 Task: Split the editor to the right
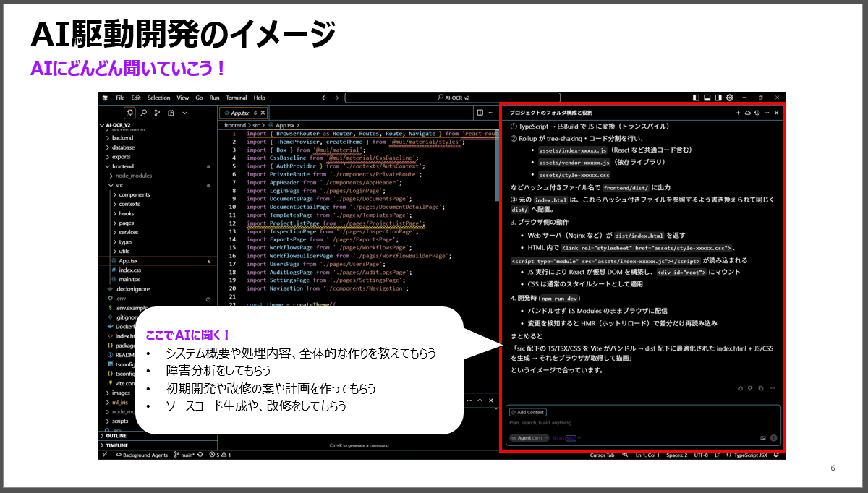[480, 113]
